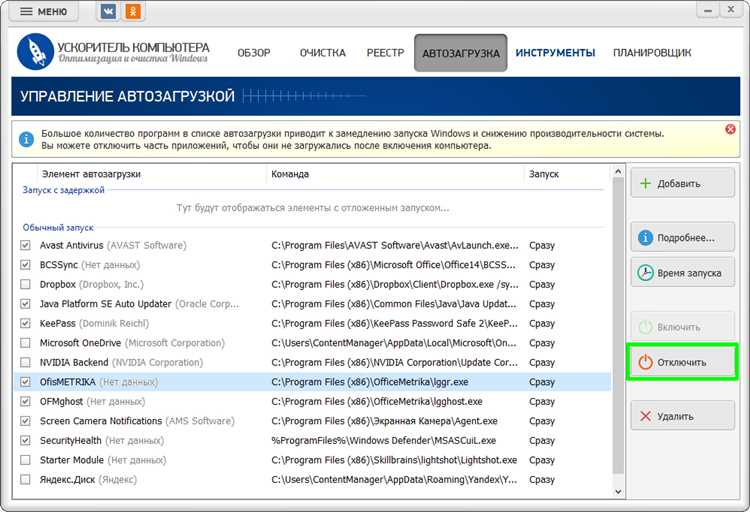Screen dimensions: 750x512
Task: Click the lggr.exe command path
Action: (370, 382)
